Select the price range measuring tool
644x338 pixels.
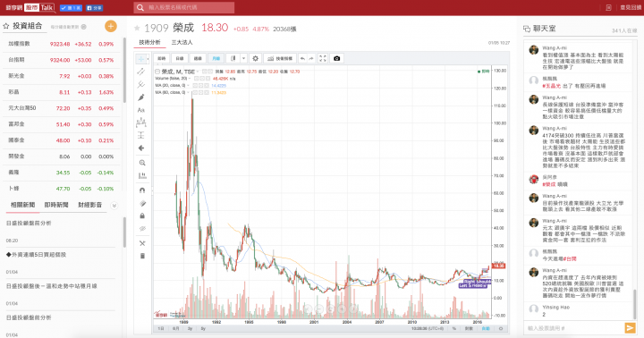point(141,135)
